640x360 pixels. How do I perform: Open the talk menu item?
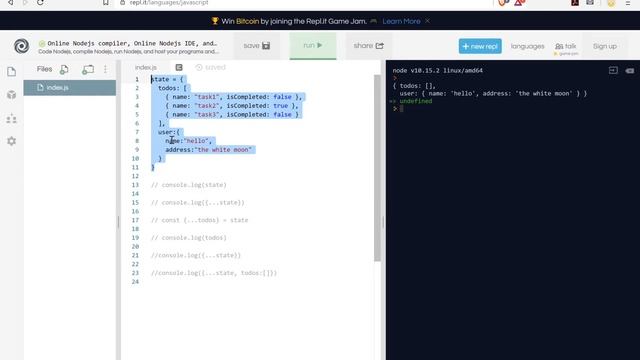click(566, 47)
